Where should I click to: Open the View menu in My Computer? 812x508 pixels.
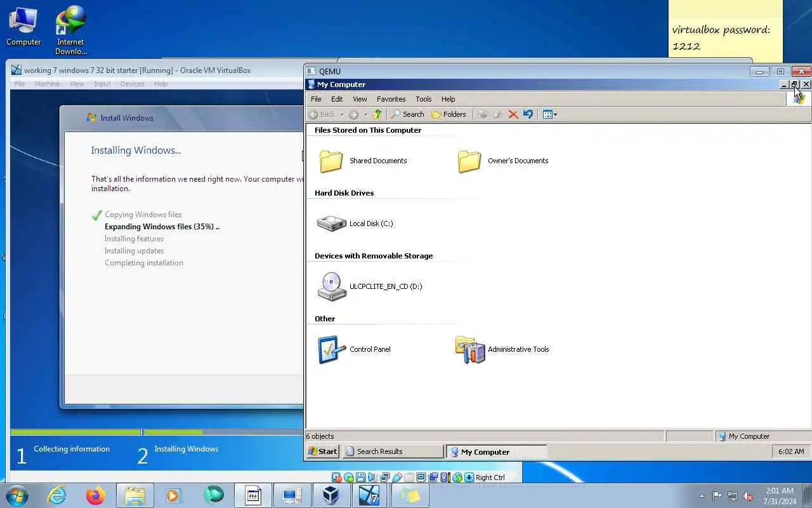360,99
